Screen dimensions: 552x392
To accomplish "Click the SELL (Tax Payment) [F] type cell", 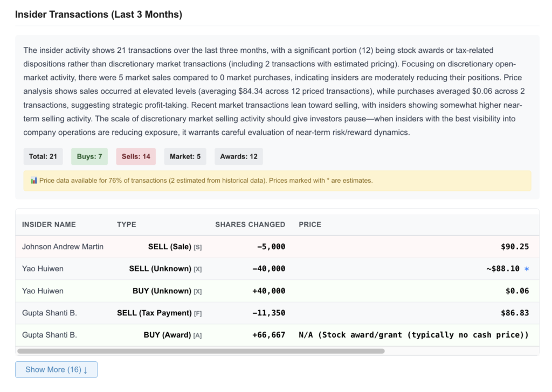I will 160,313.
